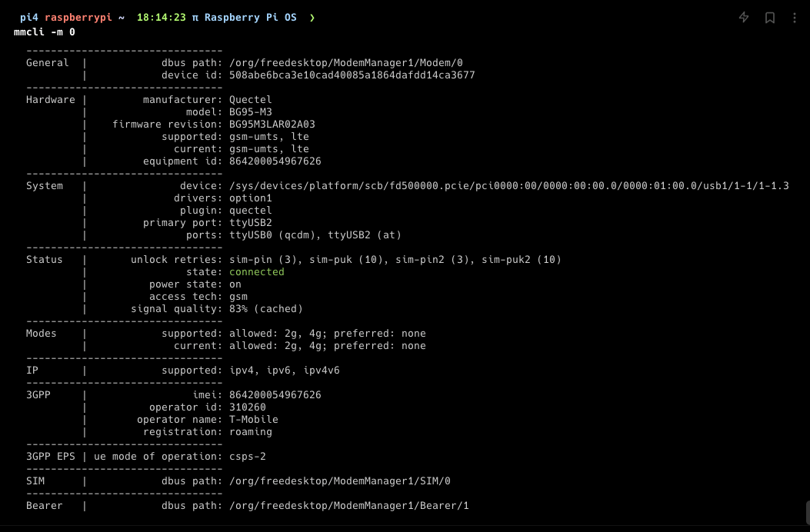Click the equipment id number
The height and width of the screenshot is (532, 810).
point(275,161)
